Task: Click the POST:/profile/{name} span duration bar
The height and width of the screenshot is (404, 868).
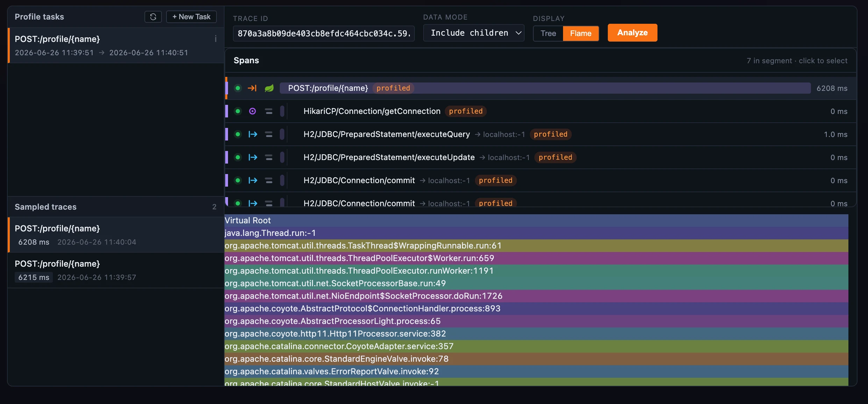Action: point(545,88)
